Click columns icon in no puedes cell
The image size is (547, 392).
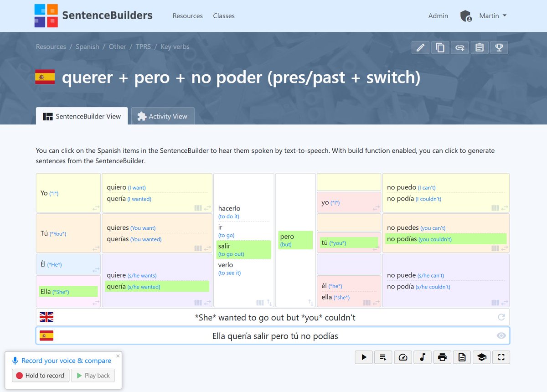click(495, 248)
